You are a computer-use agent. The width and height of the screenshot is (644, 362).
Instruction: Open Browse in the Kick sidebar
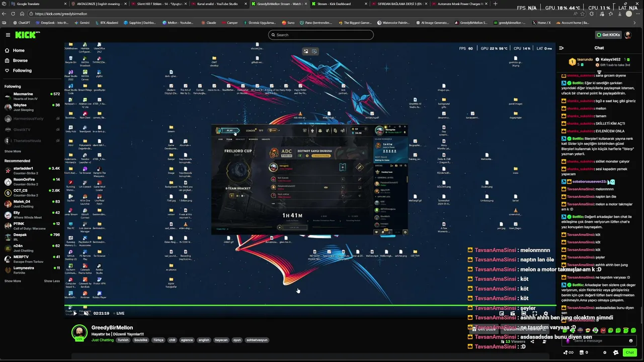[20, 60]
